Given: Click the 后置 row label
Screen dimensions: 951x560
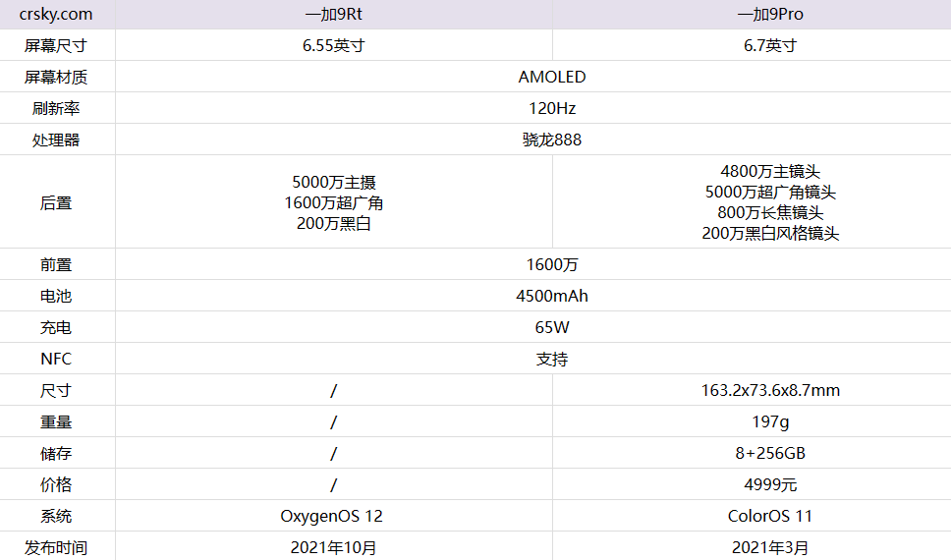Looking at the screenshot, I should point(56,202).
